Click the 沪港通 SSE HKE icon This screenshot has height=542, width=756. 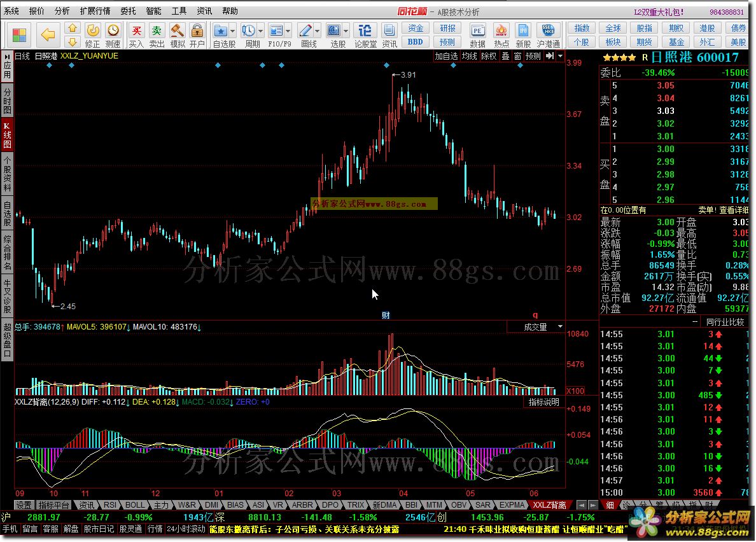coord(548,31)
